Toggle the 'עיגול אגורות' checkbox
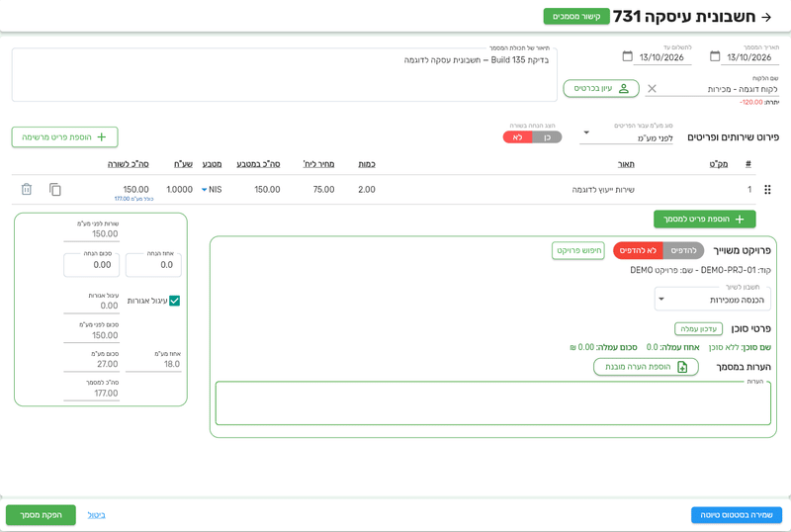 click(x=175, y=301)
